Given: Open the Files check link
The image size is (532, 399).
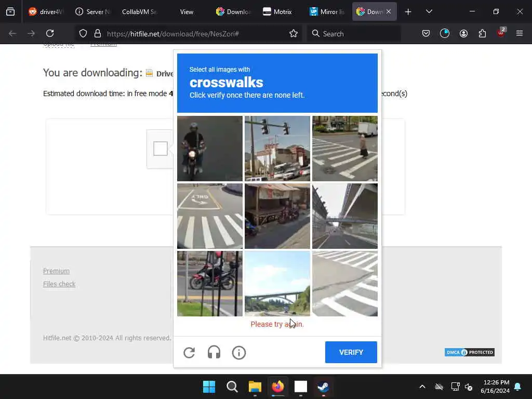Looking at the screenshot, I should click(x=59, y=284).
